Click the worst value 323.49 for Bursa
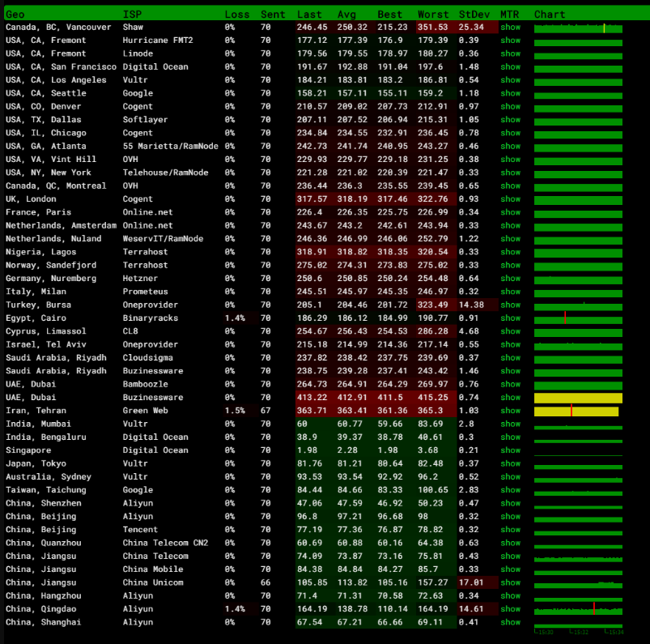The height and width of the screenshot is (644, 650). pyautogui.click(x=433, y=305)
